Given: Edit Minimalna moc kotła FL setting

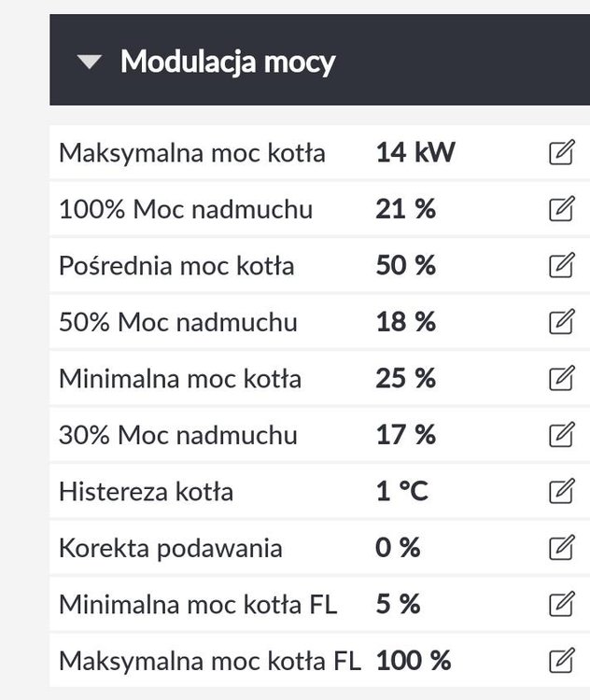Looking at the screenshot, I should (x=560, y=604).
